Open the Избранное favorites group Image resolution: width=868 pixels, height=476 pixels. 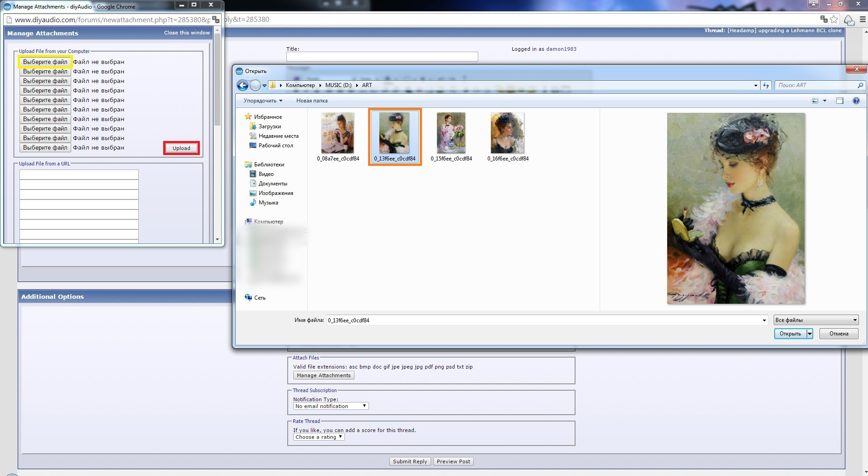point(268,117)
